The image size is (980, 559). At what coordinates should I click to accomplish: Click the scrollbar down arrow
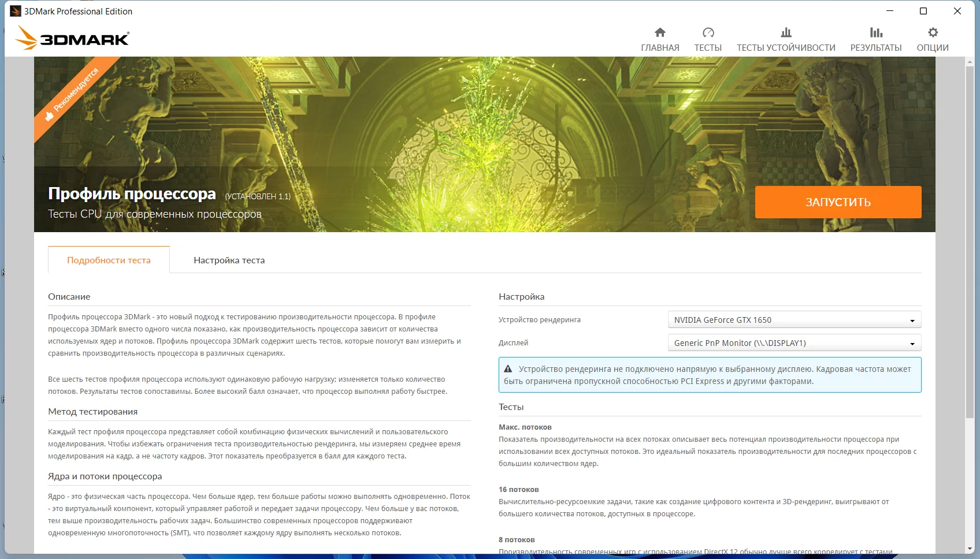click(970, 549)
